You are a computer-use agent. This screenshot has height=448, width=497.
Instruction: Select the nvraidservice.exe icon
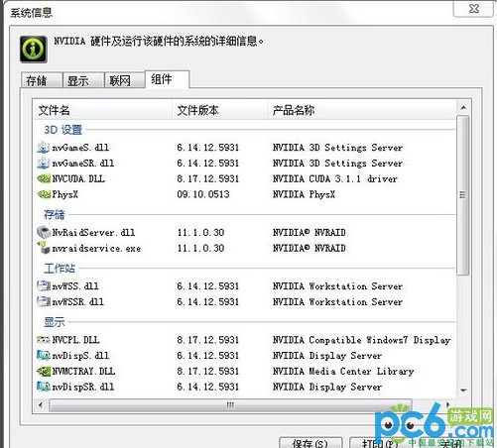(44, 248)
